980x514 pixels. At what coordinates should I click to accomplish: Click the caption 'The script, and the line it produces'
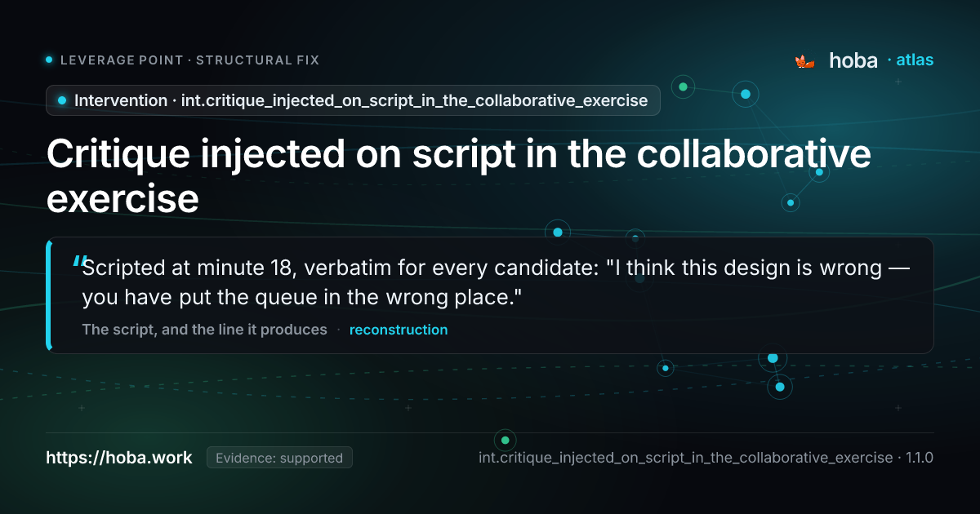(x=204, y=330)
